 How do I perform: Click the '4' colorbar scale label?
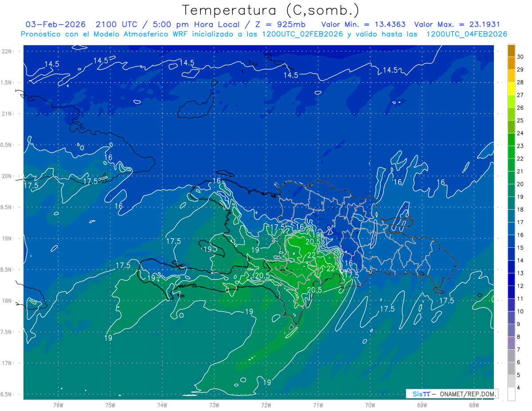coord(519,388)
